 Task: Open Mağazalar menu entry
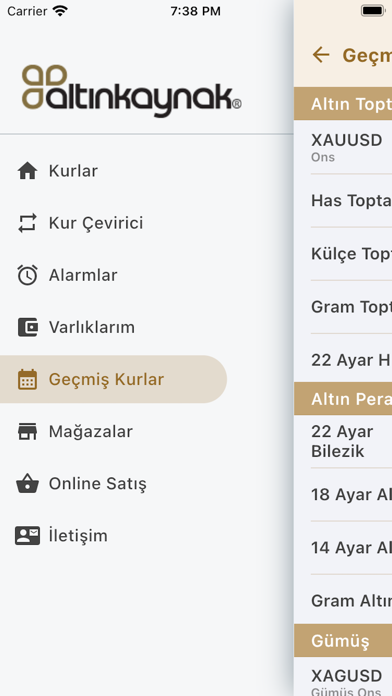113,431
